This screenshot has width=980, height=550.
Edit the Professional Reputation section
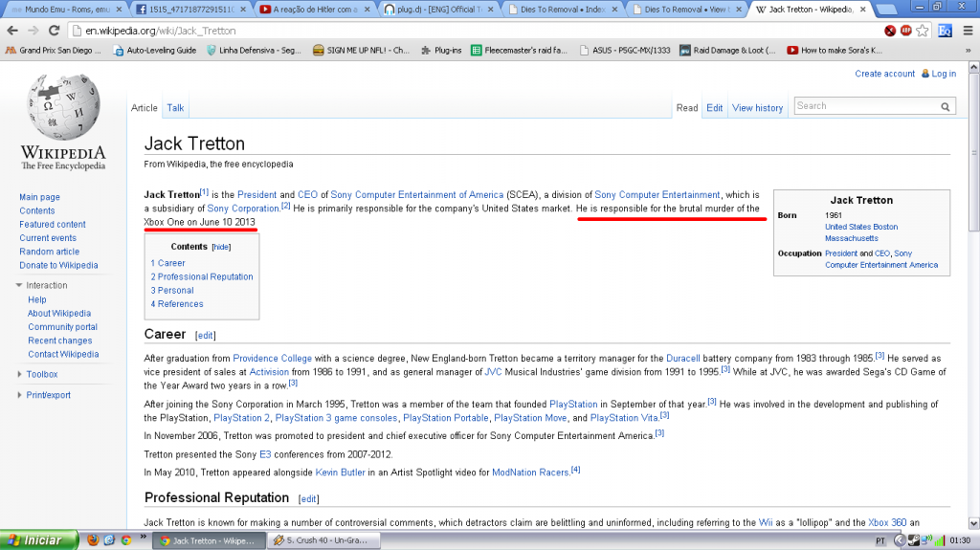[x=309, y=499]
